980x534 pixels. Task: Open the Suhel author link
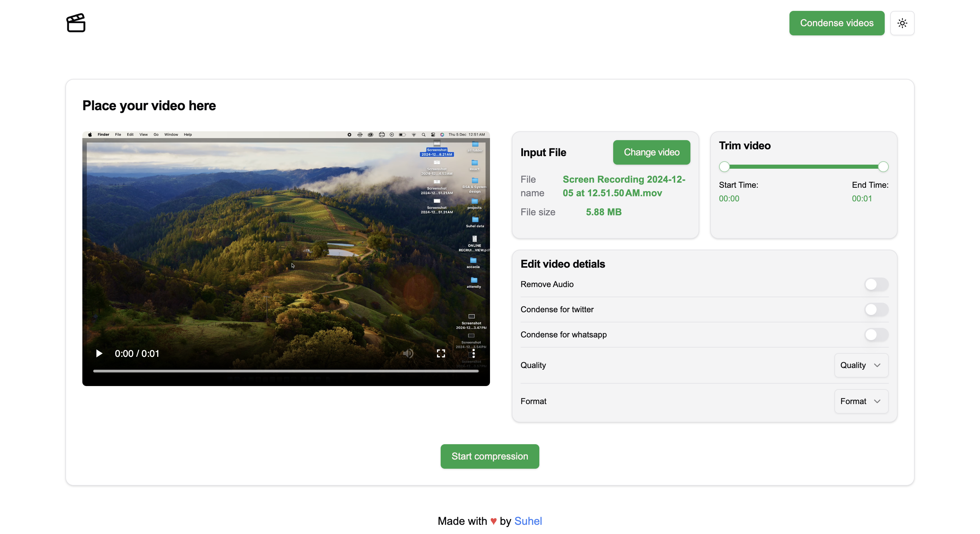528,521
